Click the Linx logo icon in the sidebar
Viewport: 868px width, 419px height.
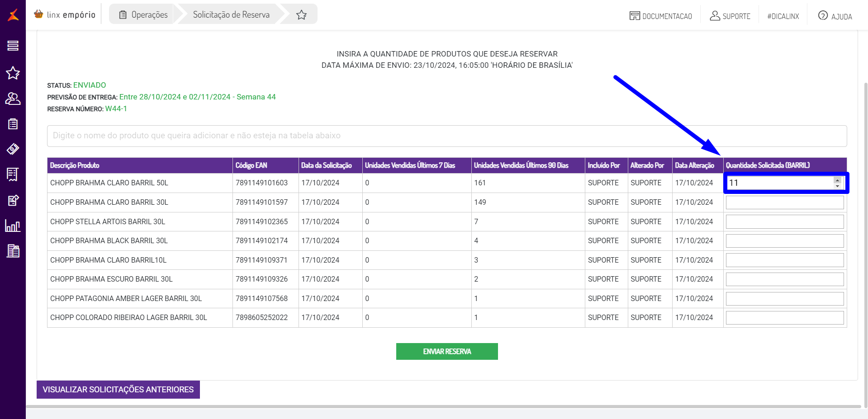click(13, 15)
